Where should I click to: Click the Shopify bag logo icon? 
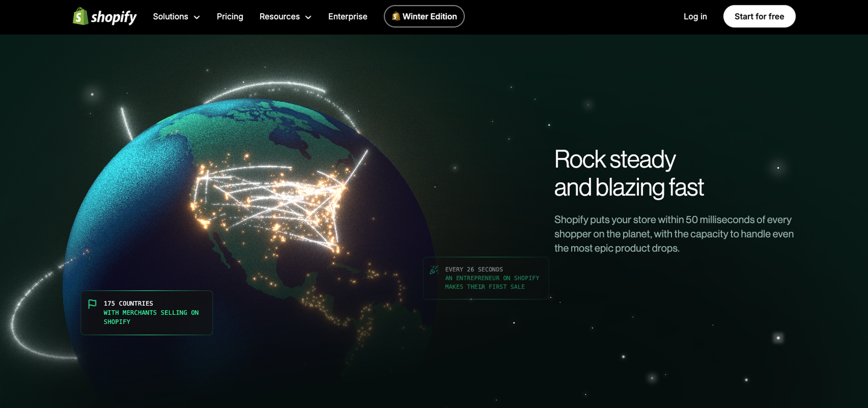(x=80, y=17)
